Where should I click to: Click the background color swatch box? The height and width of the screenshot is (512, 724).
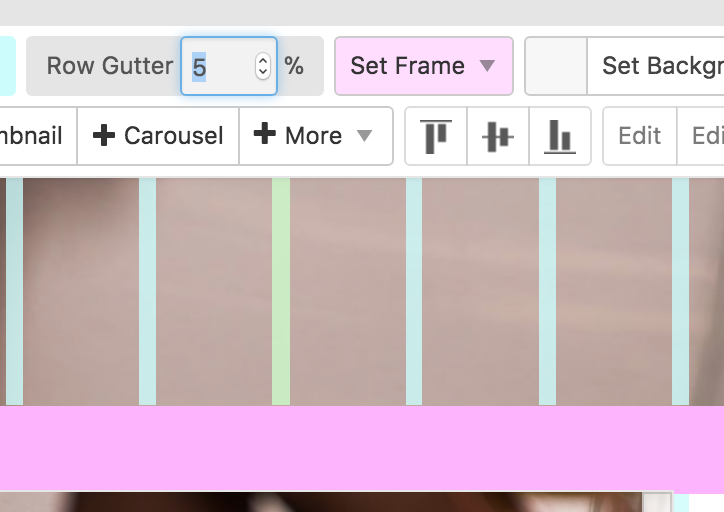pos(556,66)
